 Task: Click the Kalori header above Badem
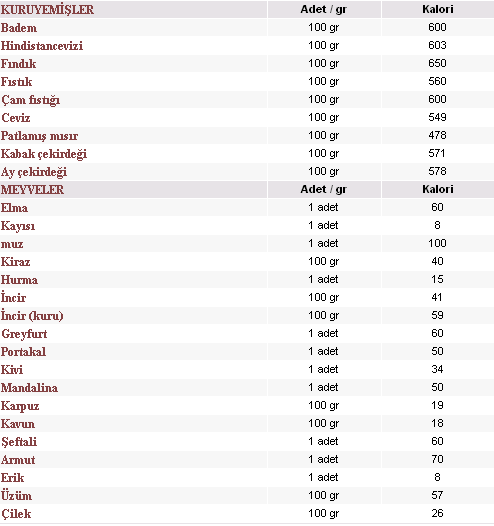pos(438,9)
